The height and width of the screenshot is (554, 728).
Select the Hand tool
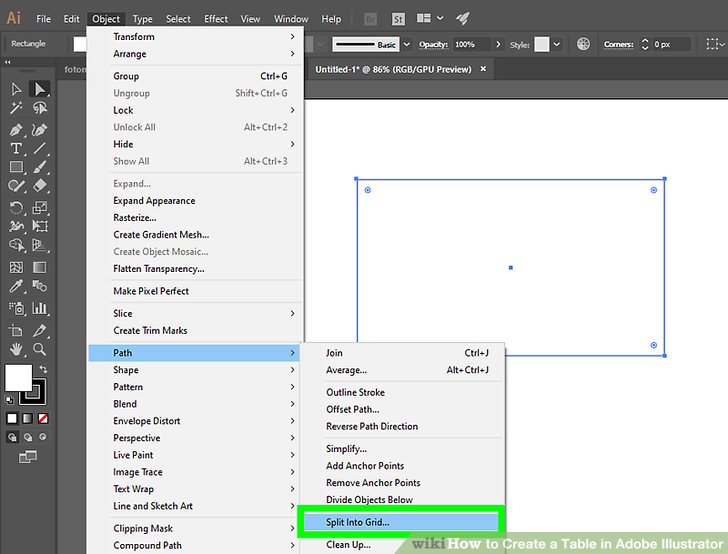17,349
